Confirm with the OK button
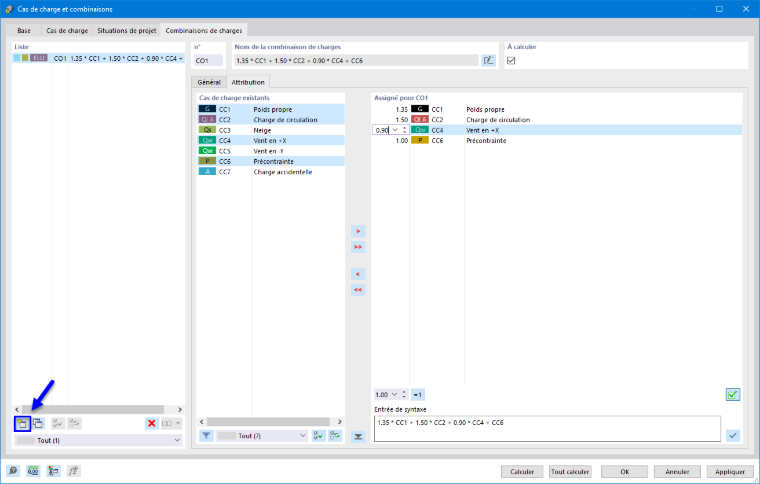The width and height of the screenshot is (760, 484). [625, 471]
